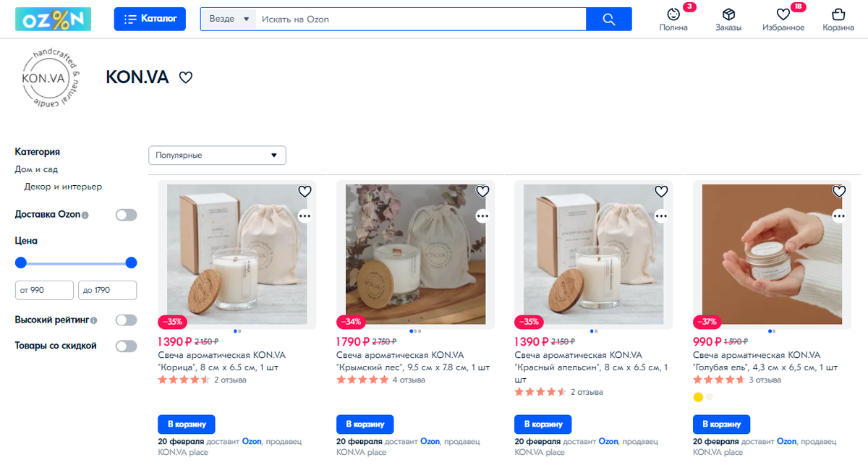The height and width of the screenshot is (465, 868).
Task: Click the до 1790 maximum price field
Action: 107,290
